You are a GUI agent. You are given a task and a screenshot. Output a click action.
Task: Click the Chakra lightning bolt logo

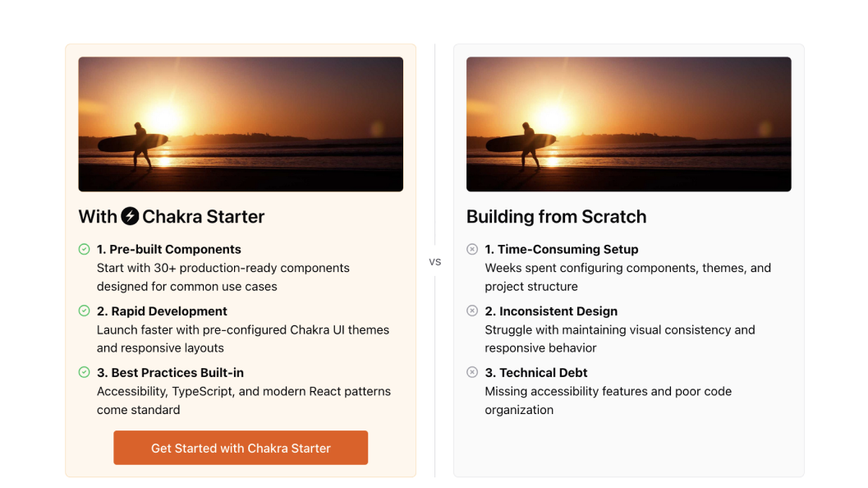[130, 216]
